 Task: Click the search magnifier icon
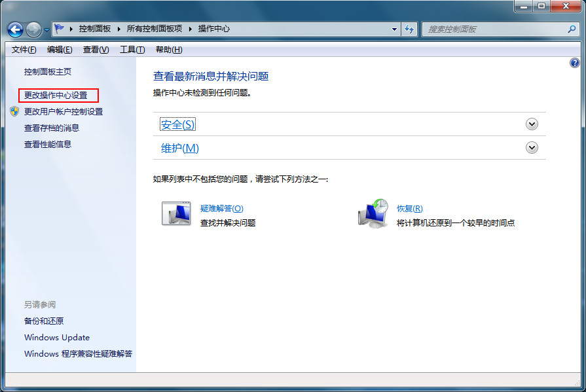tap(572, 29)
